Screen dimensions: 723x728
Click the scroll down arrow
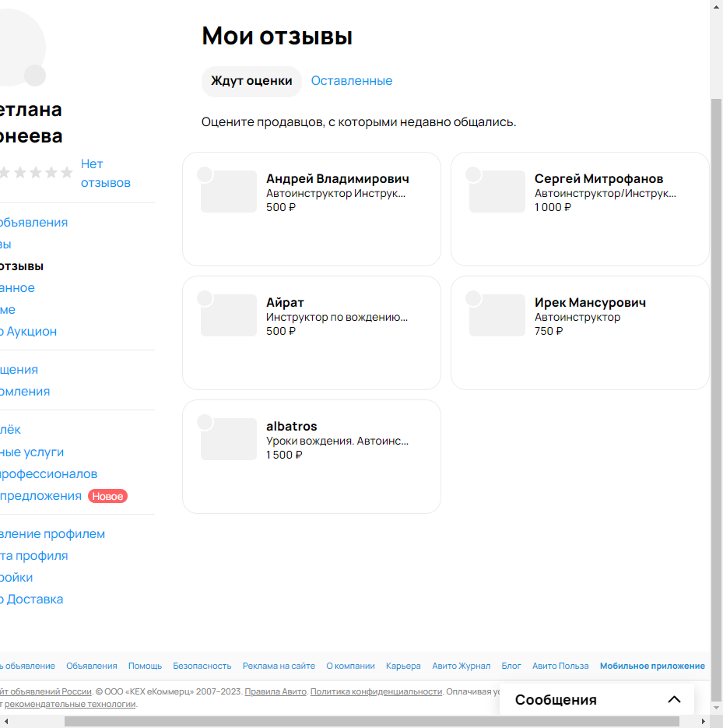click(717, 707)
